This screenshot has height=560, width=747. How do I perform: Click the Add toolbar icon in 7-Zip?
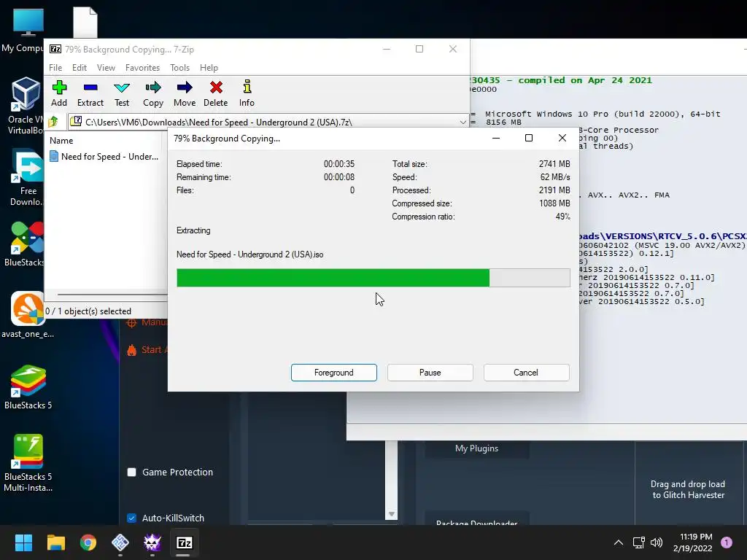[x=59, y=93]
